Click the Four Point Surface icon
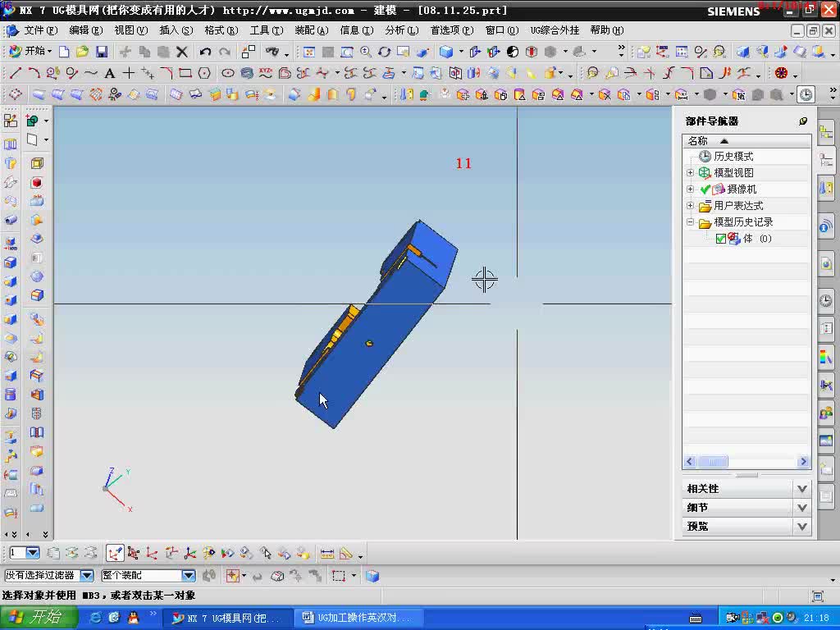The width and height of the screenshot is (840, 630). 15,94
